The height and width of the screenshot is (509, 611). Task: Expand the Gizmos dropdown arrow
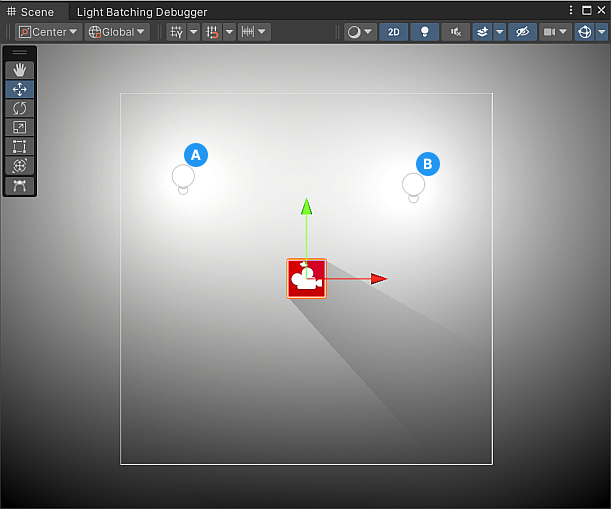click(x=602, y=32)
